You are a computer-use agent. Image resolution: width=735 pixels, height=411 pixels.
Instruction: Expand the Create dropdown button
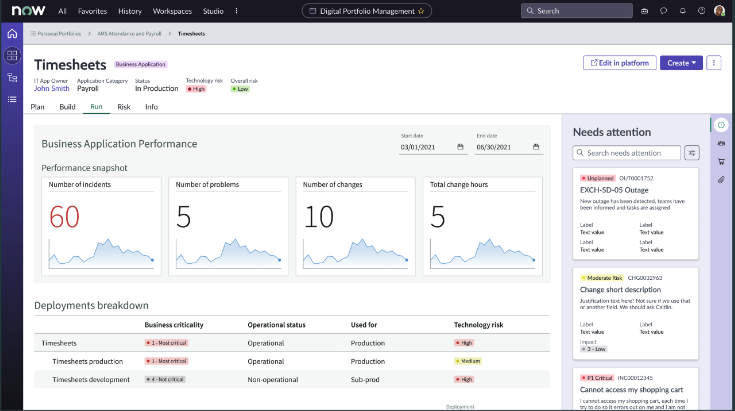681,62
